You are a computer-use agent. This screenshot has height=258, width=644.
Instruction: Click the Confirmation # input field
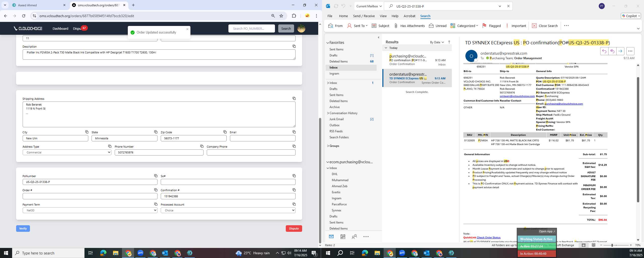pos(228,196)
